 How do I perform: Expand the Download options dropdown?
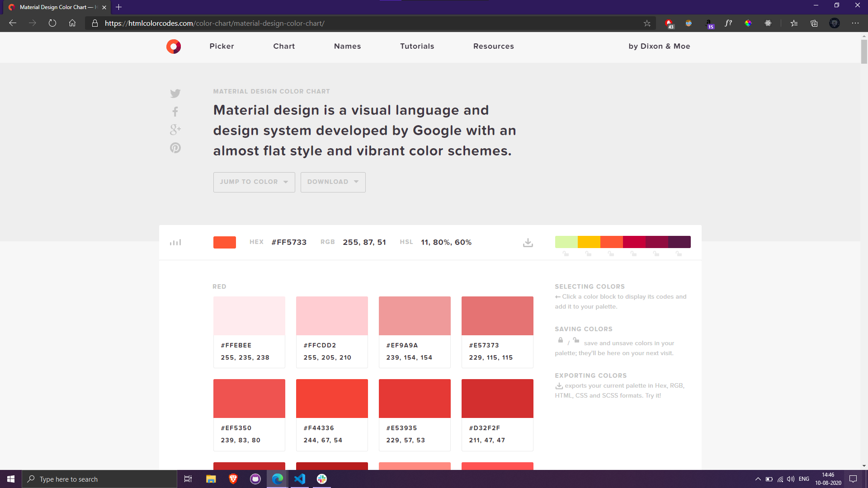pos(333,182)
